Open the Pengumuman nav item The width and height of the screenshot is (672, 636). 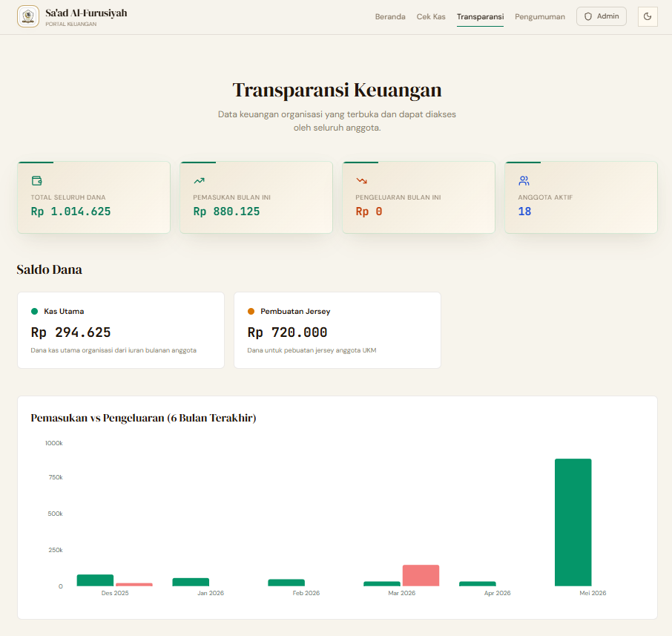click(x=539, y=17)
